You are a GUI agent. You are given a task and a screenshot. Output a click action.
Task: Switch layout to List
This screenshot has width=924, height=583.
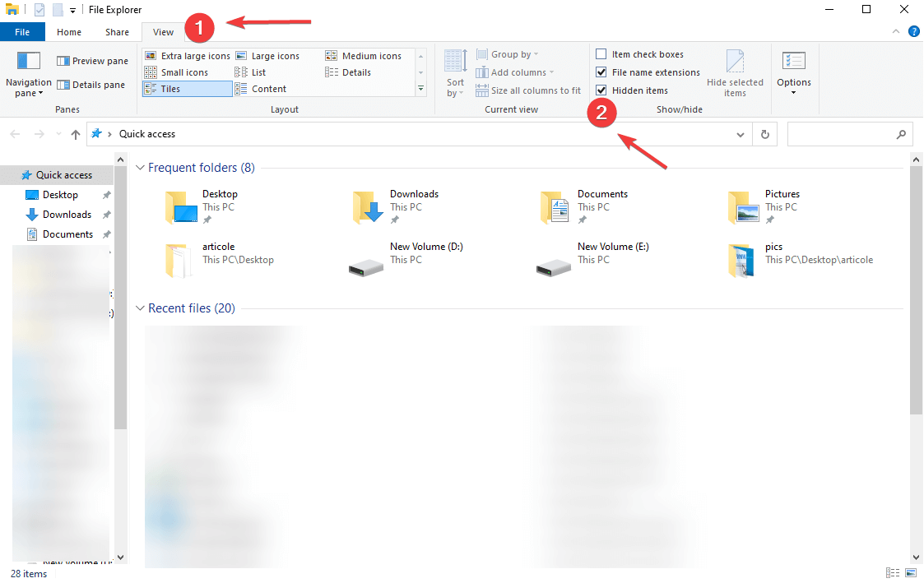point(250,72)
